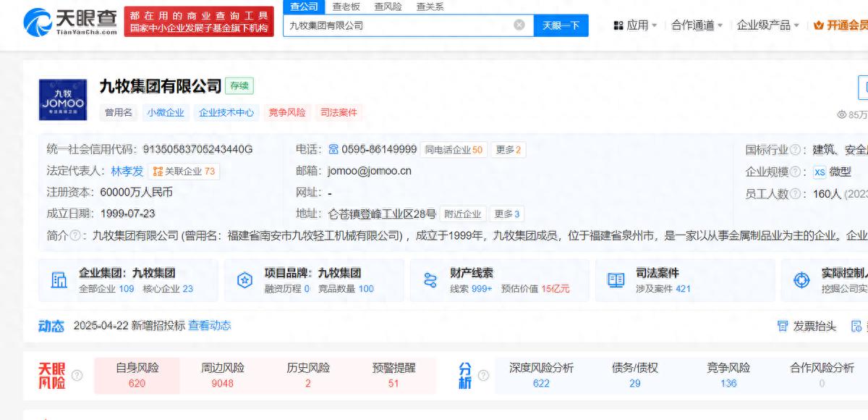Click the 项目品牌 hexagon star icon
The width and height of the screenshot is (868, 420).
244,280
